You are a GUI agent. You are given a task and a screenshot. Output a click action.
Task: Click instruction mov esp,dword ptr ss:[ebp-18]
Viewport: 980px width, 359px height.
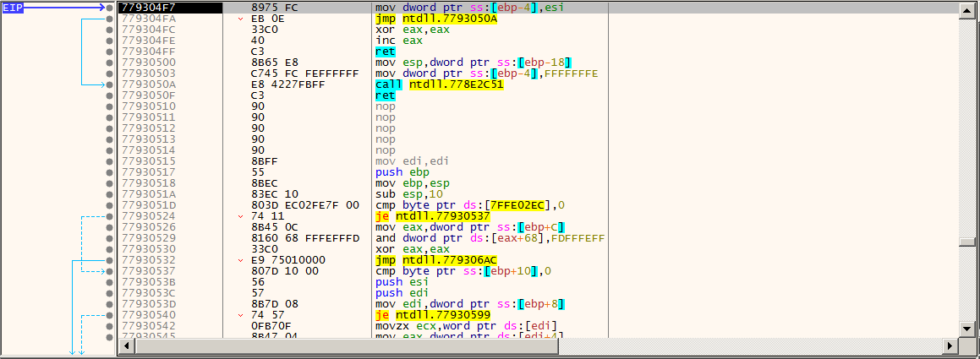point(474,63)
